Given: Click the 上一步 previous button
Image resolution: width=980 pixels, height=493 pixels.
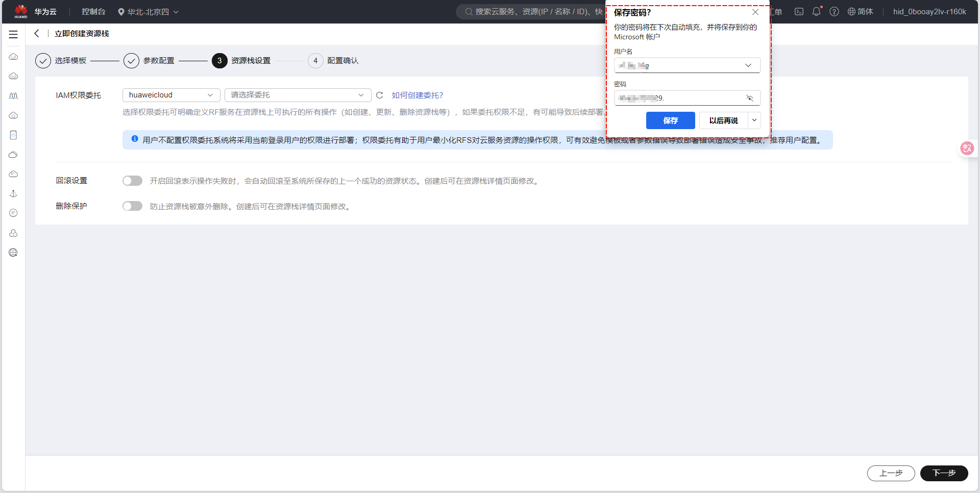Looking at the screenshot, I should [x=891, y=473].
